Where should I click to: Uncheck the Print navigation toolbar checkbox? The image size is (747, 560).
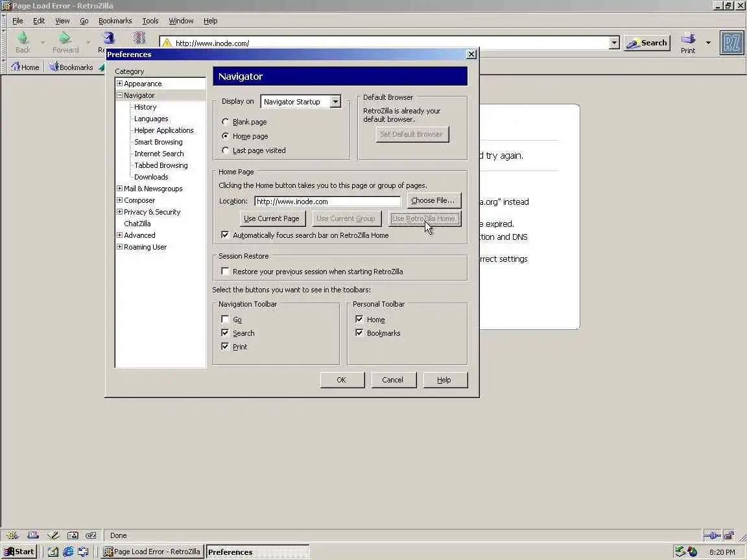225,347
